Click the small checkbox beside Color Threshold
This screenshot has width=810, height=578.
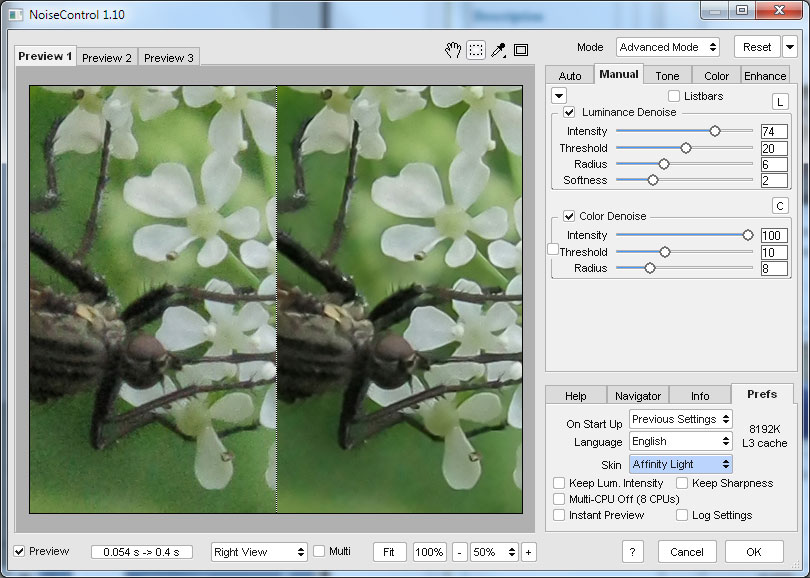[x=553, y=249]
